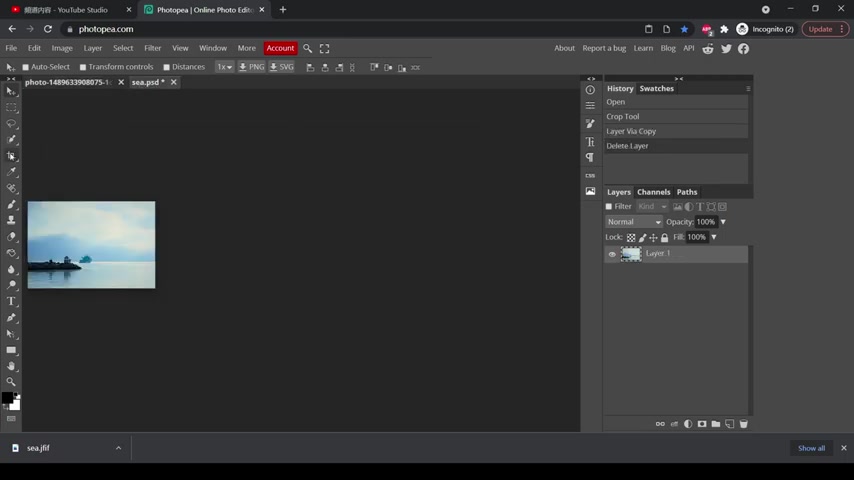
Task: Toggle the Transform controls checkbox
Action: click(83, 67)
